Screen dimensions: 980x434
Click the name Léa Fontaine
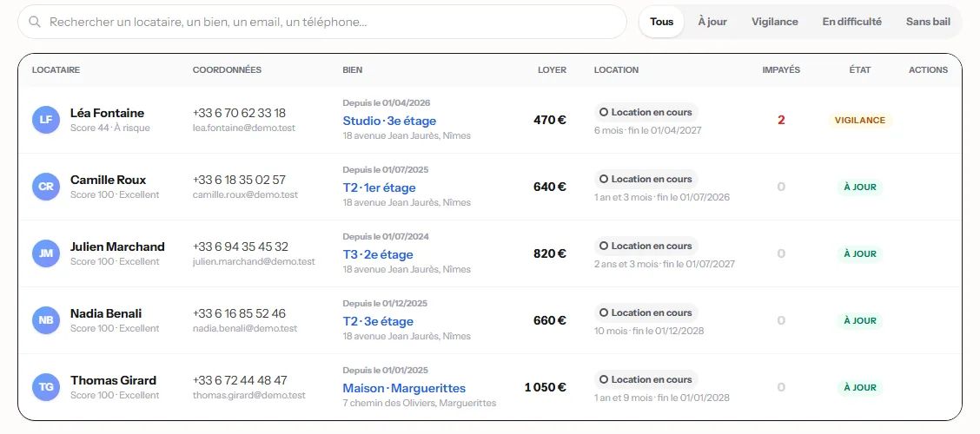107,113
